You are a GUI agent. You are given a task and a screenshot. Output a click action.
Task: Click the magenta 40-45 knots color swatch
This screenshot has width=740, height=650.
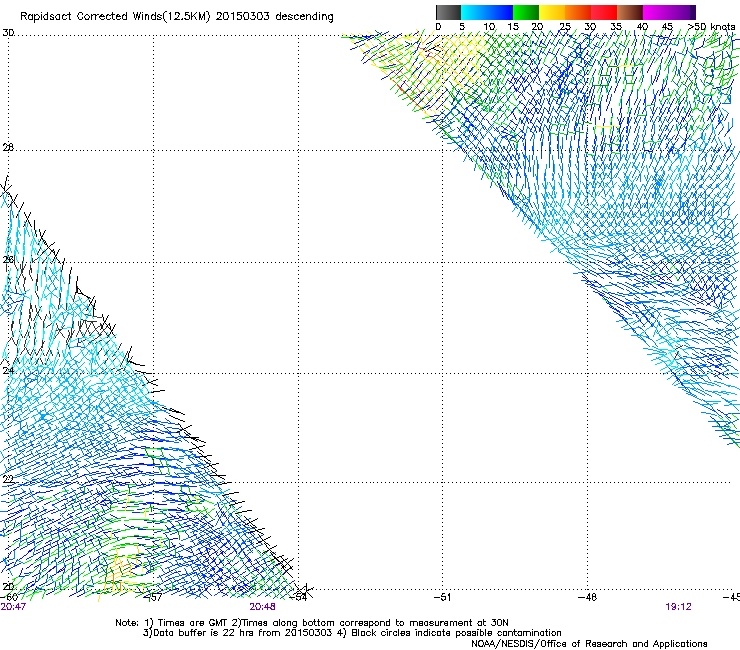656,12
